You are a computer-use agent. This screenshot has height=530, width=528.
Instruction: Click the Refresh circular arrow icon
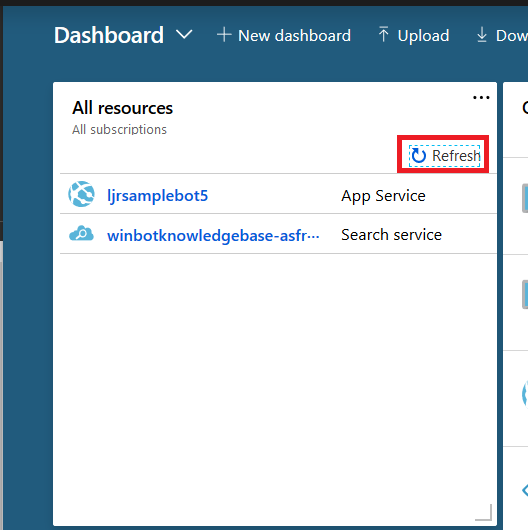pos(419,156)
